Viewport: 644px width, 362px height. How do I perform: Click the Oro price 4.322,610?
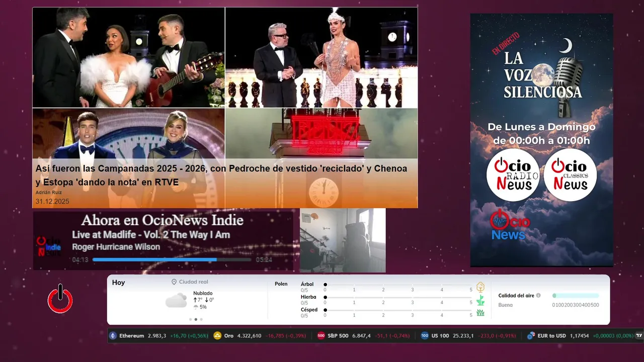click(x=249, y=336)
